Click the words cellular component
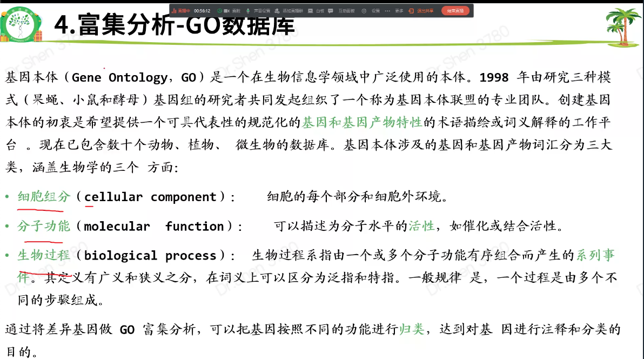This screenshot has width=644, height=359. [x=150, y=197]
